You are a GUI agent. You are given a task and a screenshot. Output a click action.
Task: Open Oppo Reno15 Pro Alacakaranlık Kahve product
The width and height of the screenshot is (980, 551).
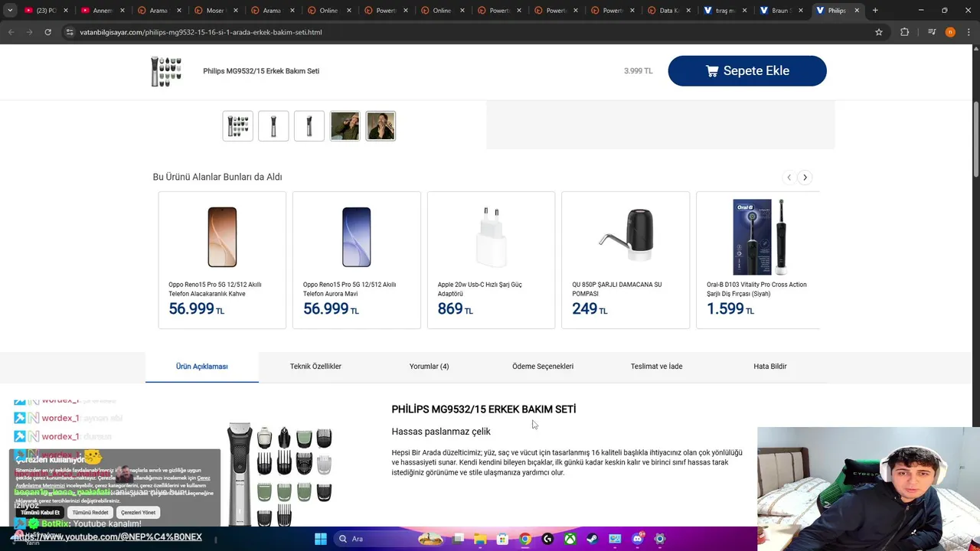[222, 260]
